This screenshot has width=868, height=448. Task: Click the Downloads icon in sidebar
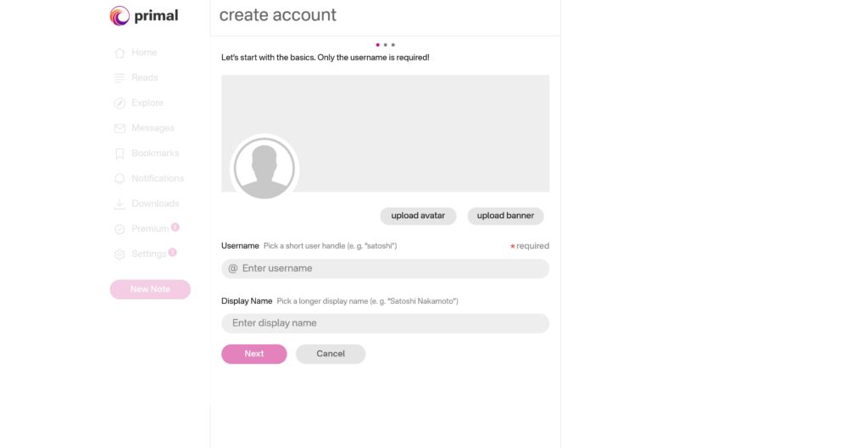pyautogui.click(x=120, y=204)
